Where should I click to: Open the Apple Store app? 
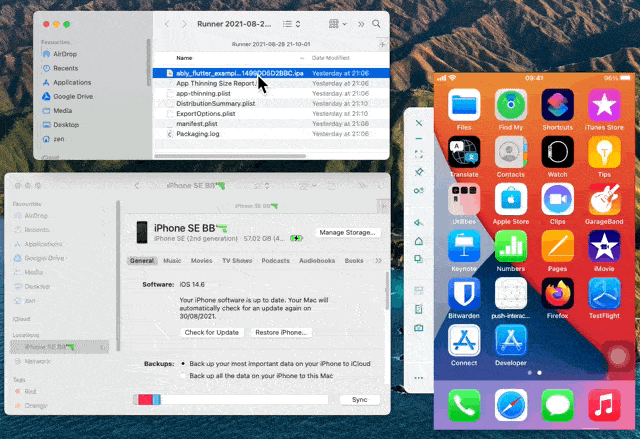click(511, 199)
